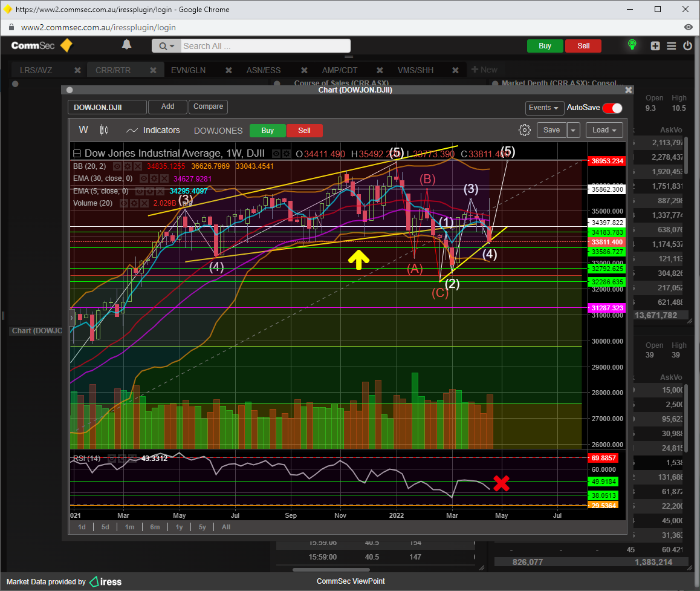Click the Search All input box
The width and height of the screenshot is (700, 591).
pyautogui.click(x=265, y=46)
